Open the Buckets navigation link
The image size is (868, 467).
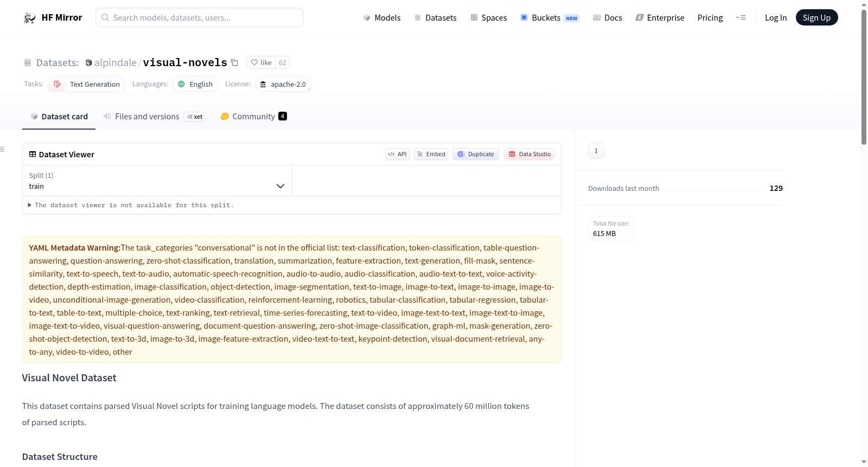pyautogui.click(x=549, y=17)
